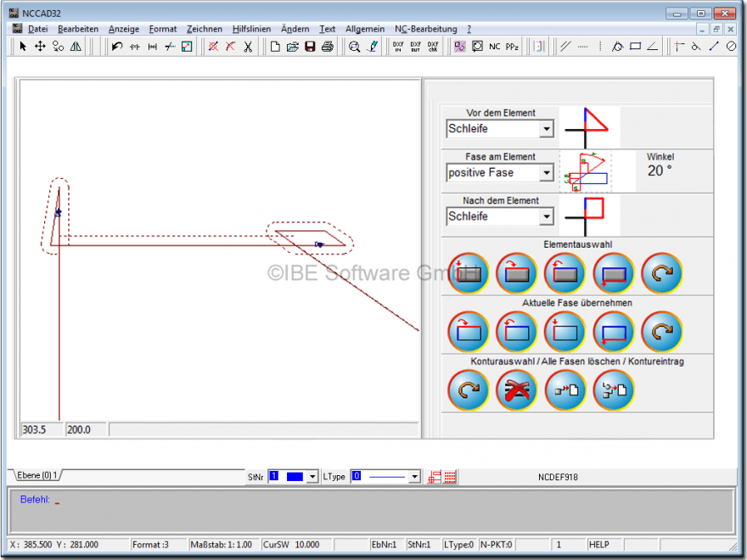The image size is (747, 560).
Task: Click Aktuelle Fase button with bottom red edge
Action: (x=614, y=332)
